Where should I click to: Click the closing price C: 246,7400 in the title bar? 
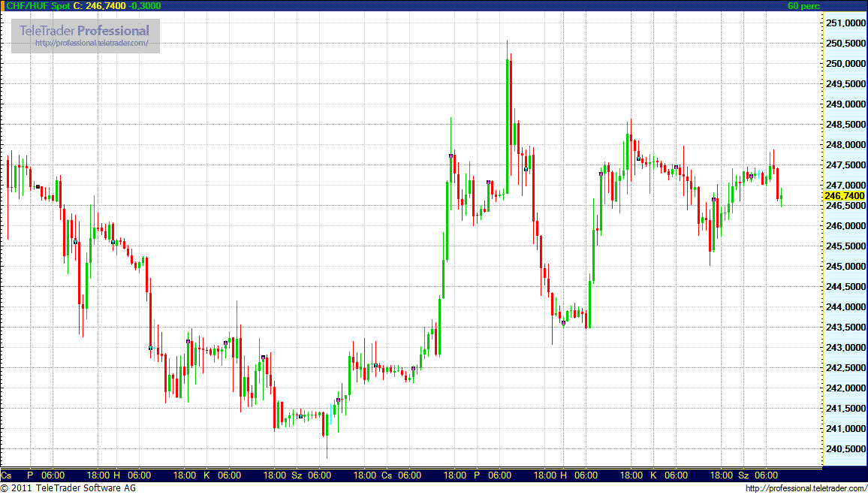[x=99, y=5]
